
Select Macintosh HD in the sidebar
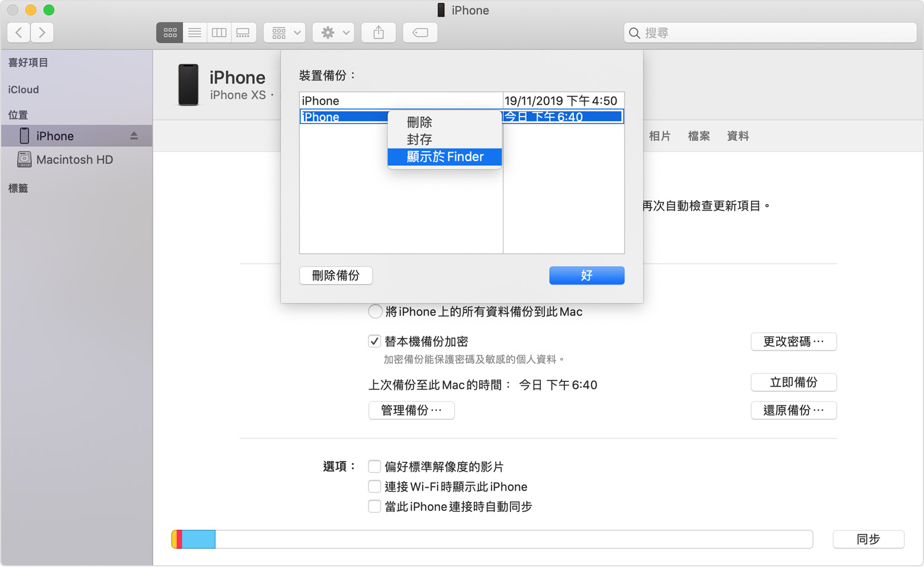tap(77, 160)
